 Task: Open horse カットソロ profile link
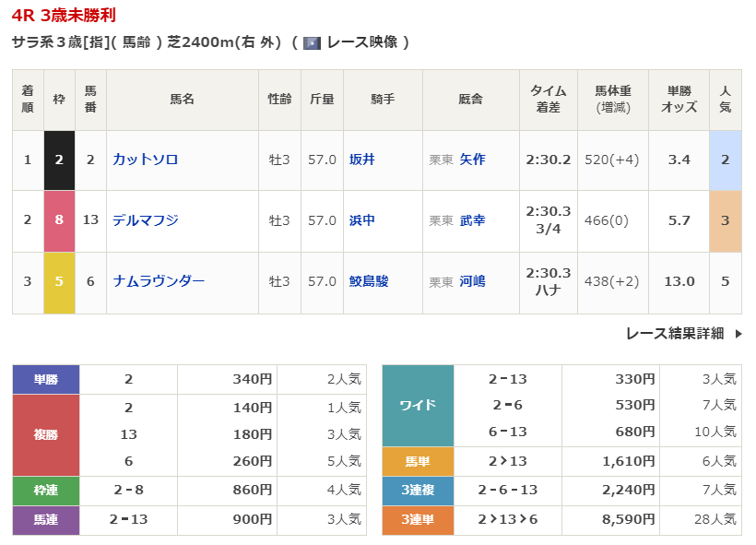145,160
